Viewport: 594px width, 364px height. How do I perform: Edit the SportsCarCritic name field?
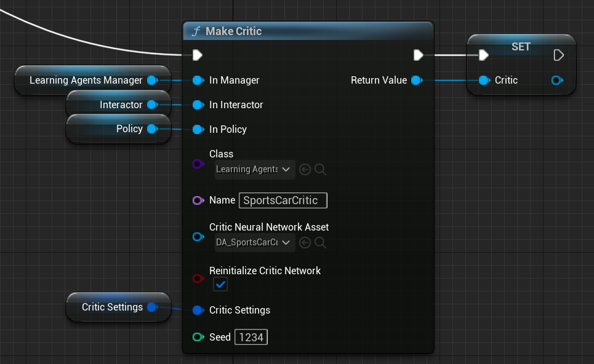click(x=283, y=200)
